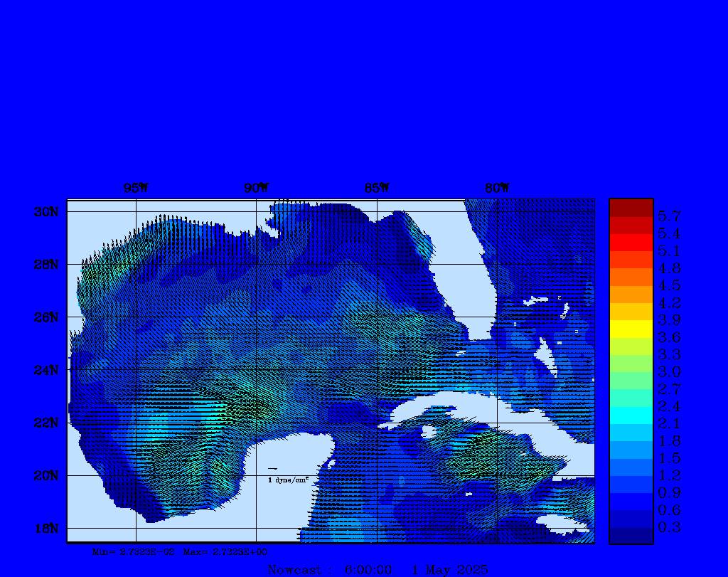This screenshot has width=728, height=577.
Task: Click the Nowcast date caption text
Action: pos(378,570)
